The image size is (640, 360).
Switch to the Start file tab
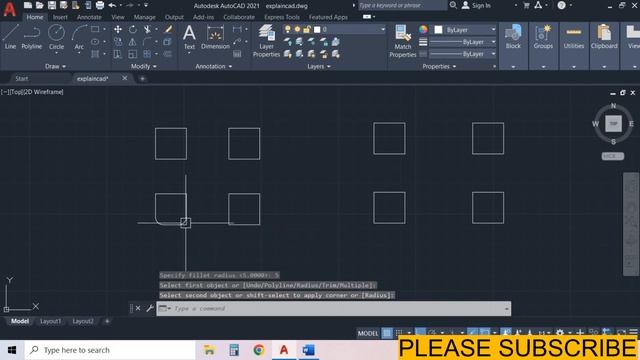22,78
